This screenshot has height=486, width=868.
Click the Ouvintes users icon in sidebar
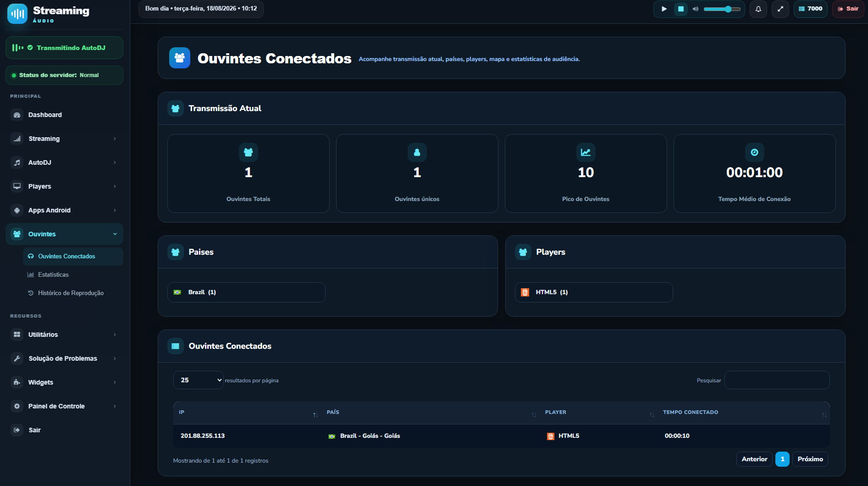(17, 234)
